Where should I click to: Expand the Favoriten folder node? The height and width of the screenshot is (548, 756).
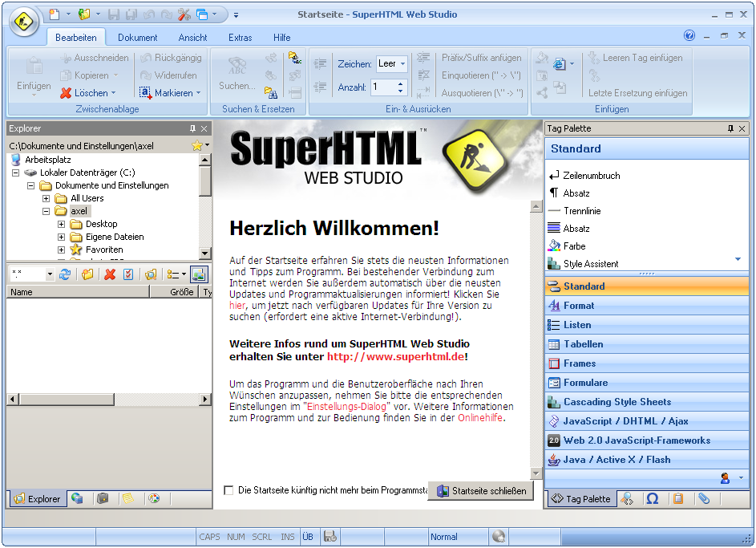(61, 250)
